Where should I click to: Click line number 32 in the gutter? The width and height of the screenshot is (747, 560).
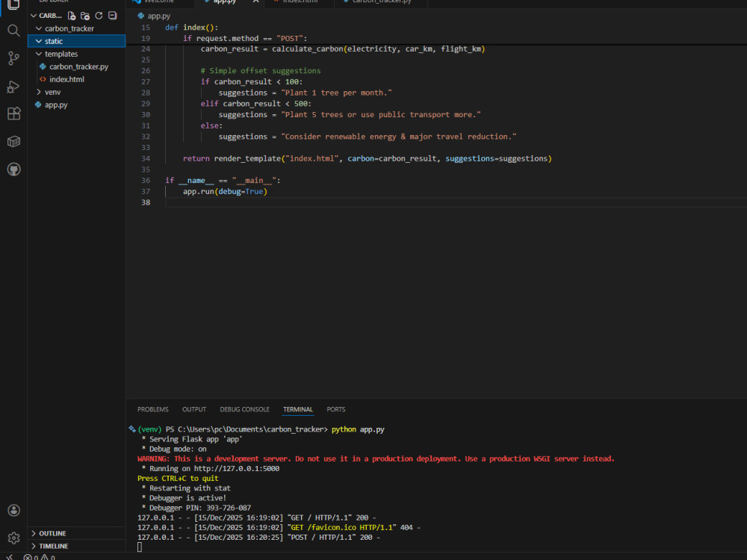pyautogui.click(x=146, y=137)
